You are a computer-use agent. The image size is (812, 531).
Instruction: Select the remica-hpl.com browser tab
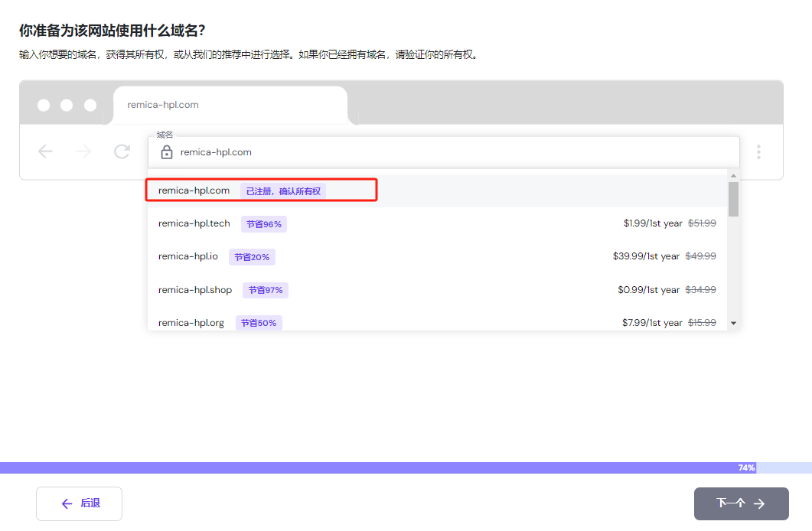[230, 105]
